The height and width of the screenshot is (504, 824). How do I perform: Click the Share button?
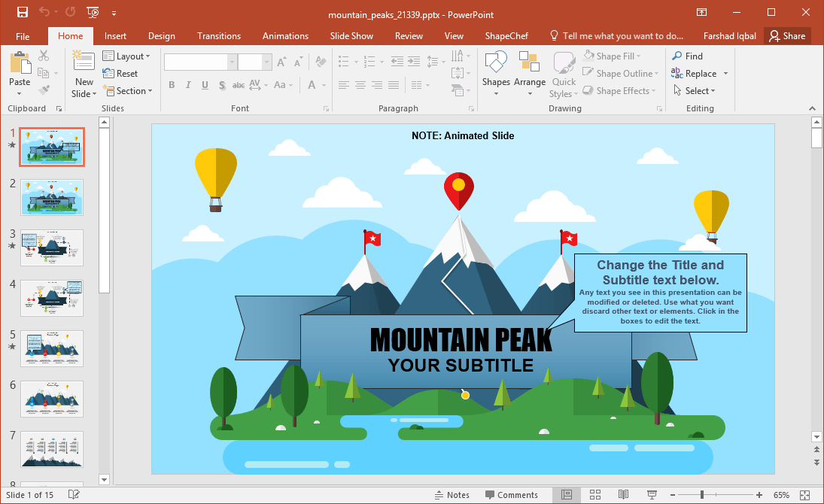point(786,36)
